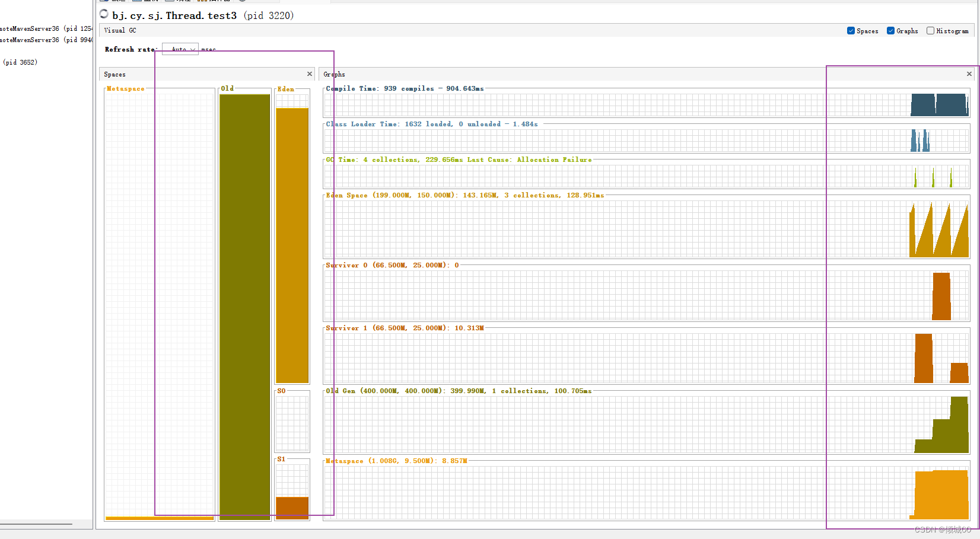The height and width of the screenshot is (539, 980).
Task: Click the S1 survivor space bar
Action: [x=292, y=508]
